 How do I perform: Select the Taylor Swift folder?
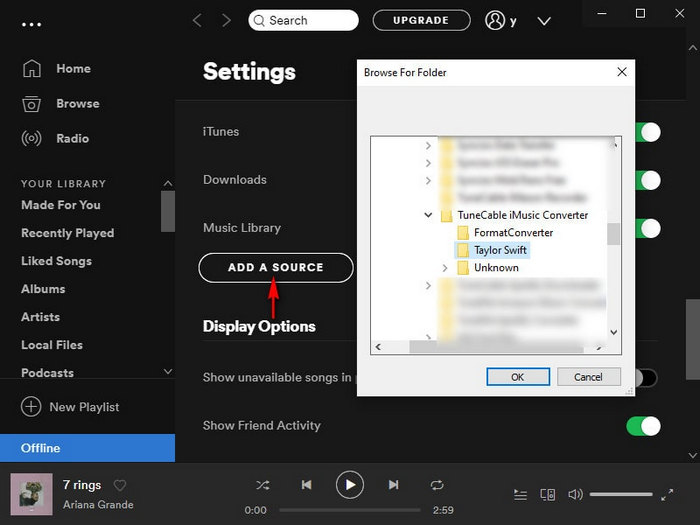click(500, 250)
